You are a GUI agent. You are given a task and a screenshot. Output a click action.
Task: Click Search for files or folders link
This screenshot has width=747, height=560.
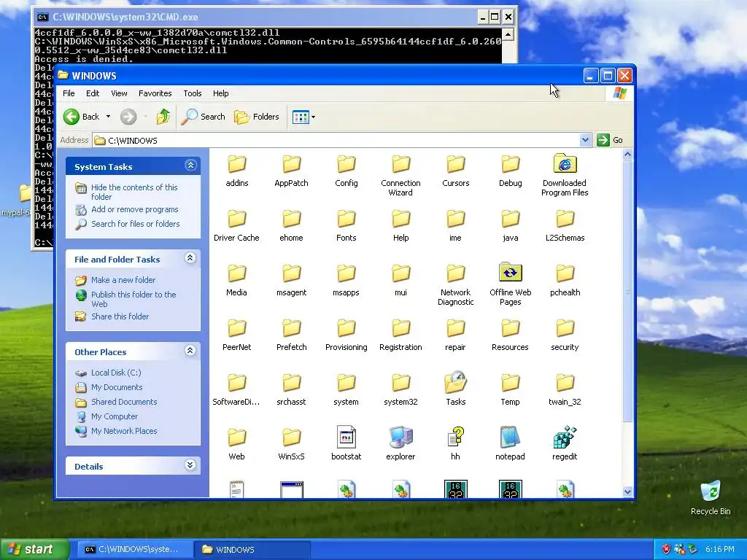pos(135,224)
